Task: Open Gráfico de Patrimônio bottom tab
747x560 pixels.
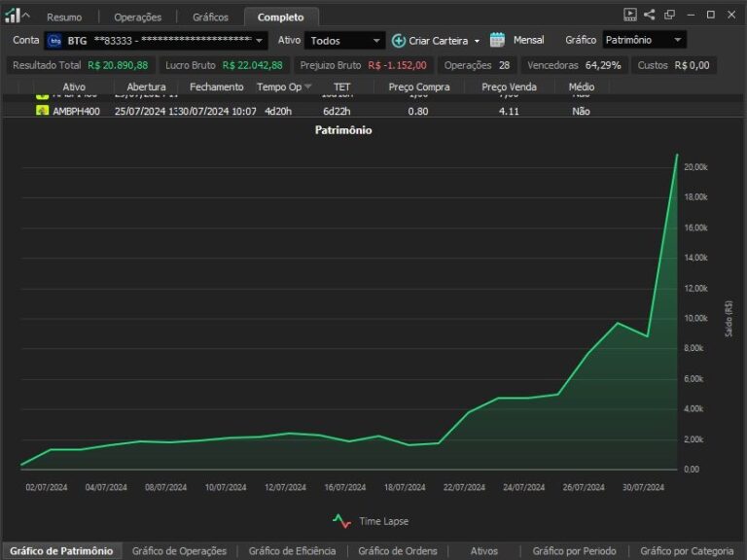Action: tap(61, 551)
